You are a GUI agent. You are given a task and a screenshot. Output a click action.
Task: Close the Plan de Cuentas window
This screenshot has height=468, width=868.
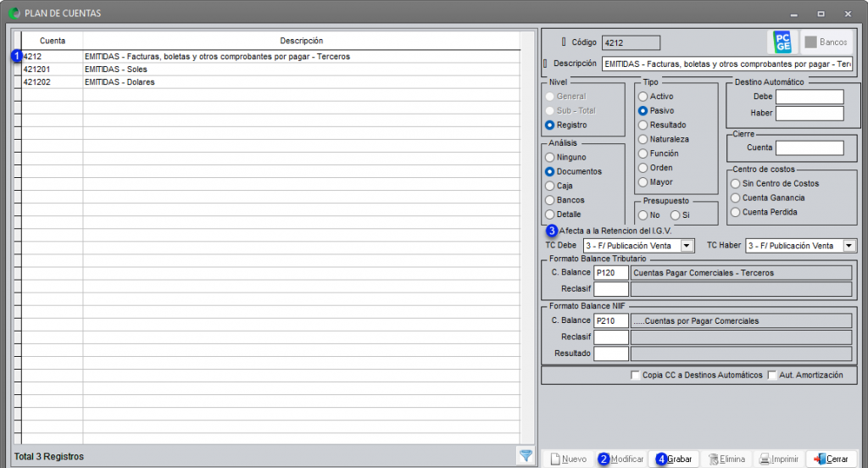(848, 14)
